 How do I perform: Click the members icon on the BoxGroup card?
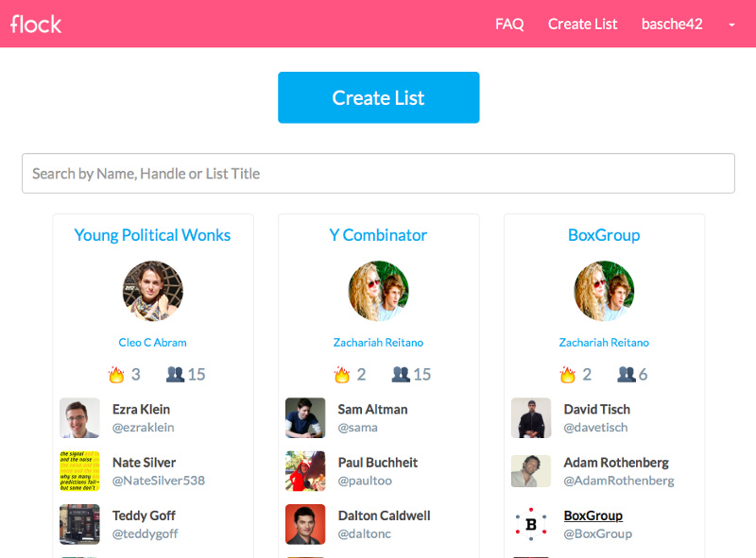tap(627, 375)
